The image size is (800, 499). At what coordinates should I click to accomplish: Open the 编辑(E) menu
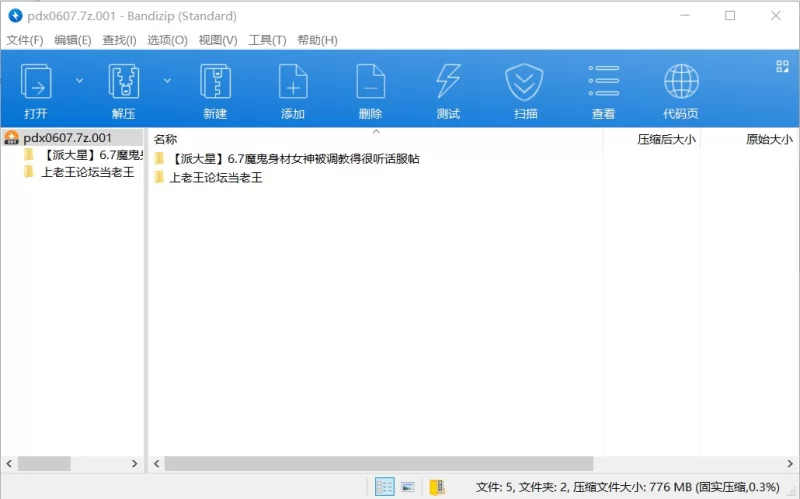click(x=73, y=40)
